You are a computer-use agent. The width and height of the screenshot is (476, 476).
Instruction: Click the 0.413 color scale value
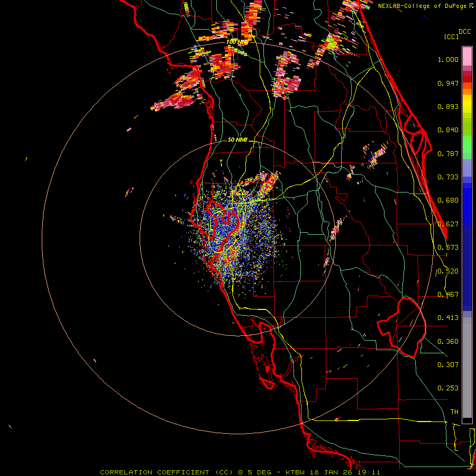pyautogui.click(x=448, y=318)
